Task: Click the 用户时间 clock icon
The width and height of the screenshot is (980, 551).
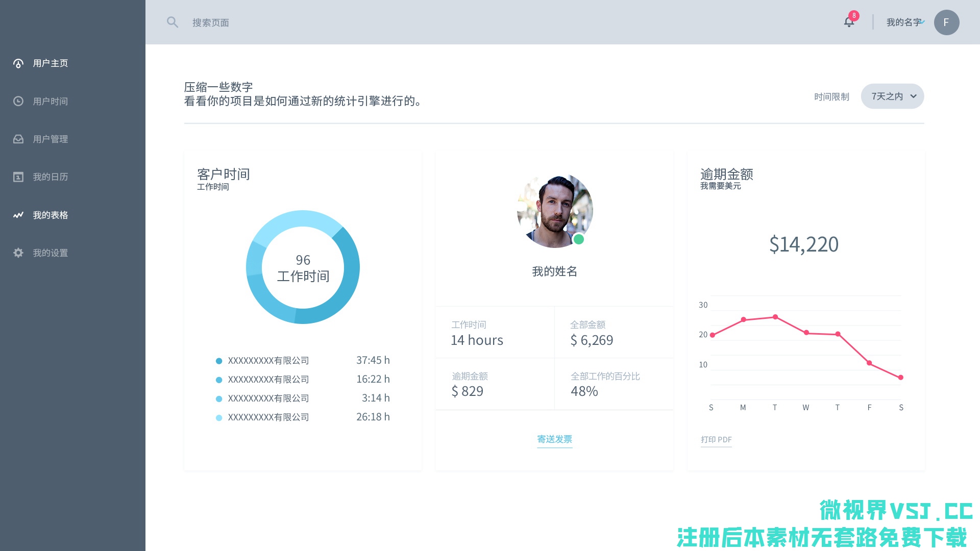Action: point(18,101)
